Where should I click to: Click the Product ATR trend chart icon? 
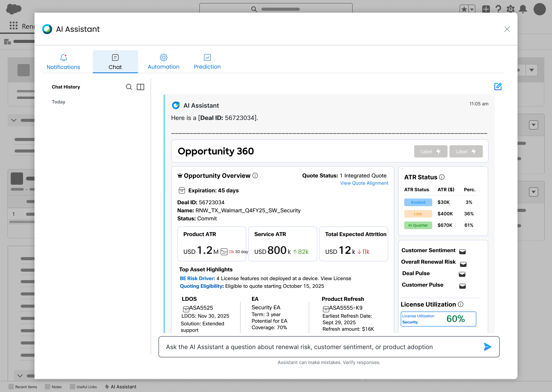coord(224,252)
